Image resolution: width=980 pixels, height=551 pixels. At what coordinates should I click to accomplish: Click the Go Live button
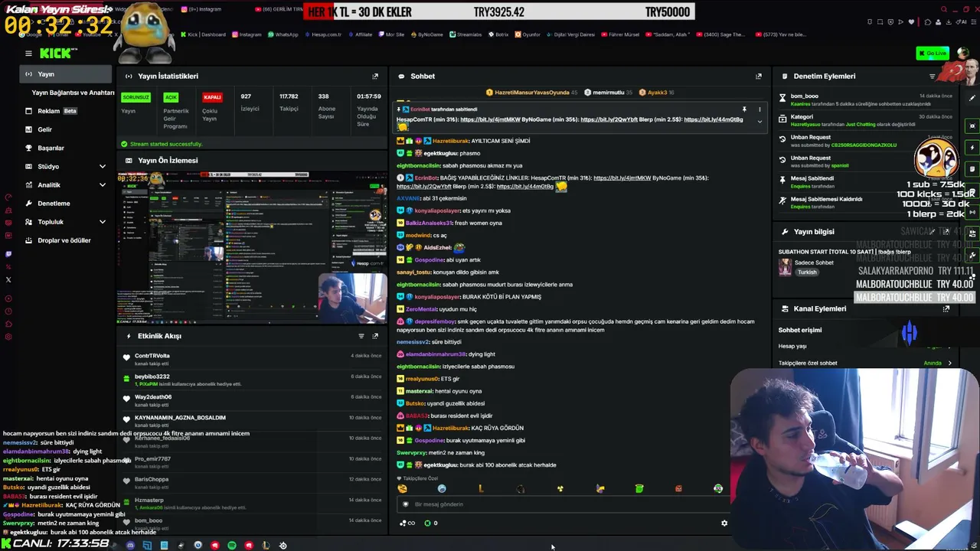click(x=933, y=53)
